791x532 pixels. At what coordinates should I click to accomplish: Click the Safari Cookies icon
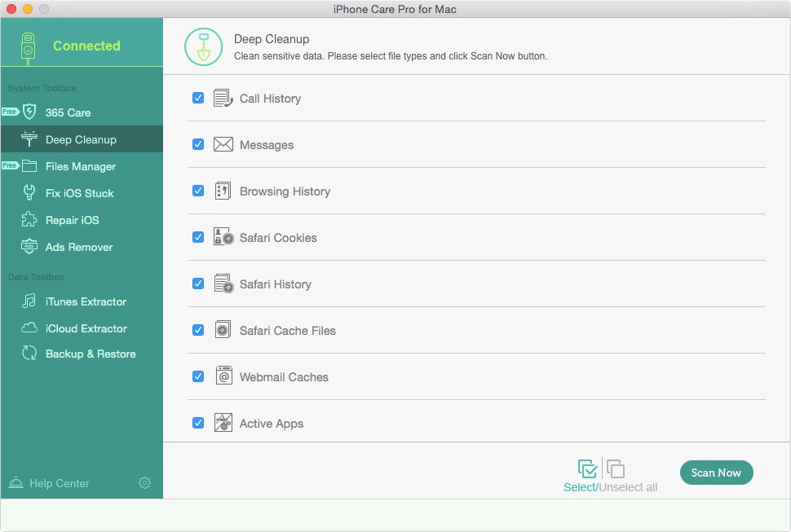[223, 236]
